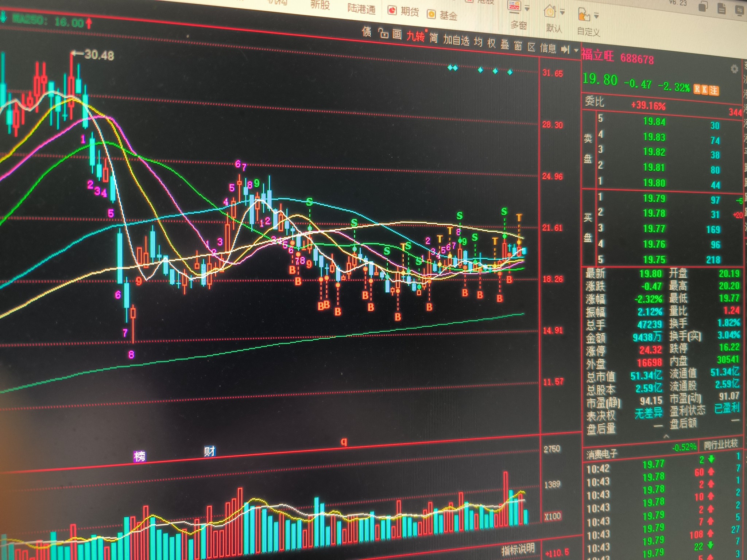The image size is (747, 560).
Task: Click the collapse-panel arrow icon after 信息
Action: [x=565, y=49]
